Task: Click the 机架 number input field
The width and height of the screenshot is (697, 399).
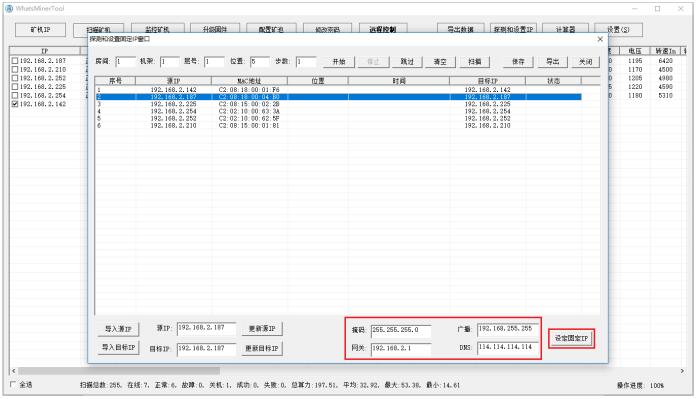Action: click(170, 62)
